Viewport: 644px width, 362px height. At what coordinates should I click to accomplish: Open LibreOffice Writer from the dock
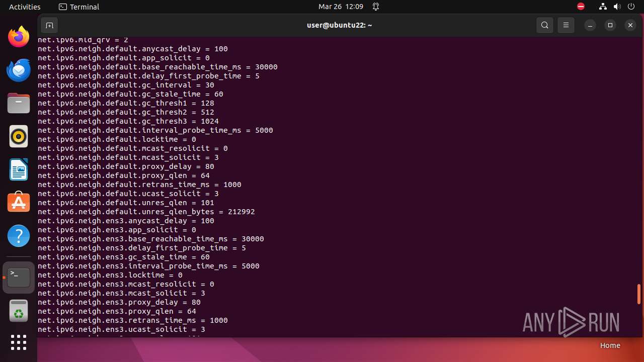point(19,169)
